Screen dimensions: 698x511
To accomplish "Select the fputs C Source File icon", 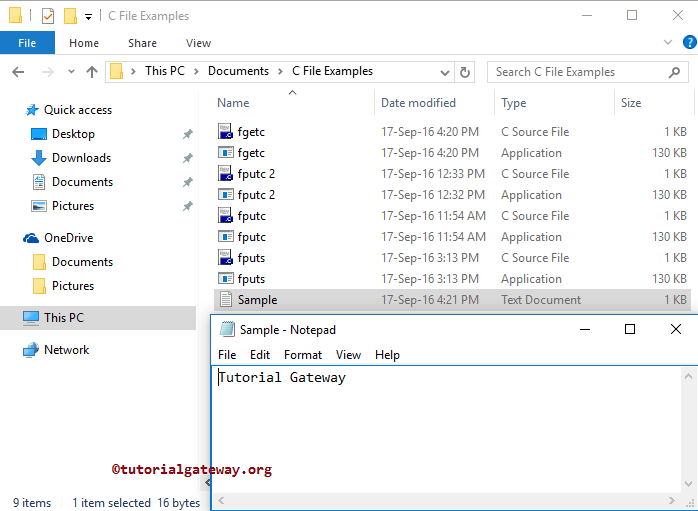I will (x=226, y=257).
